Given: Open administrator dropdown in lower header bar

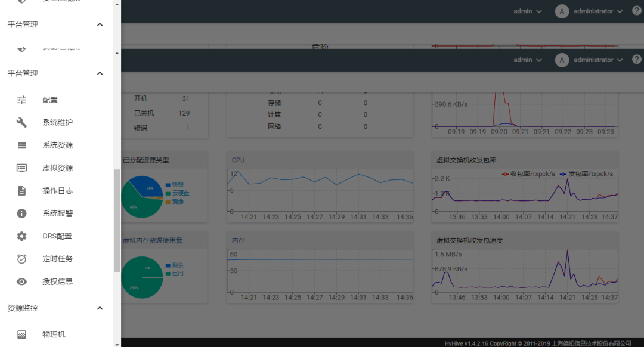Looking at the screenshot, I should (x=598, y=60).
